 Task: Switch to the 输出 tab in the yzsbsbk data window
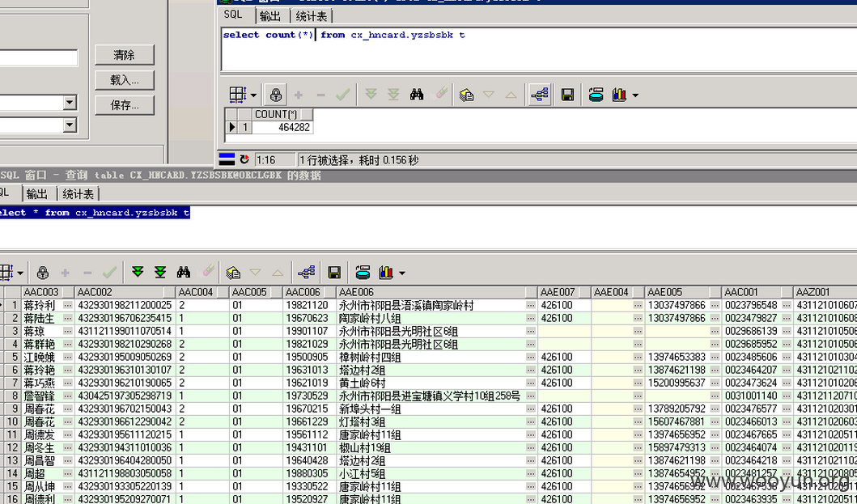tap(37, 194)
